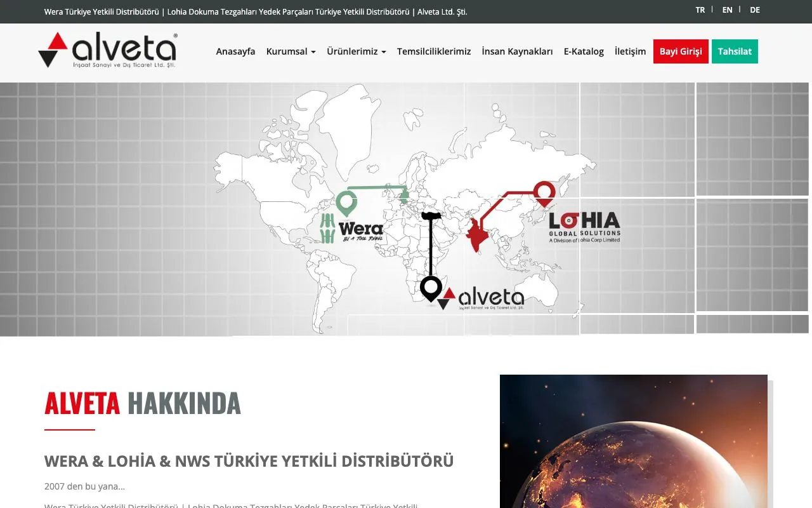Viewport: 812px width, 508px height.
Task: Click the Alveta logo on the world map
Action: coord(481,298)
